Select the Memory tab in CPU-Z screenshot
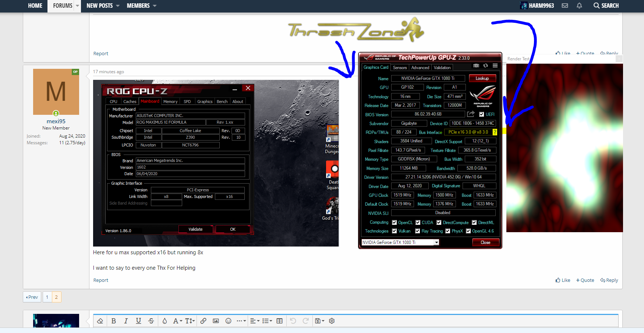This screenshot has height=333, width=644. point(170,102)
